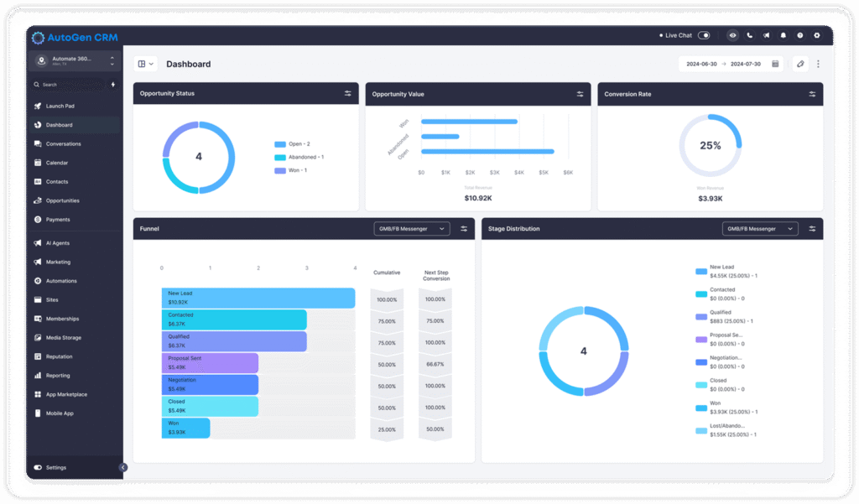Click the sidebar Search field

pos(67,85)
